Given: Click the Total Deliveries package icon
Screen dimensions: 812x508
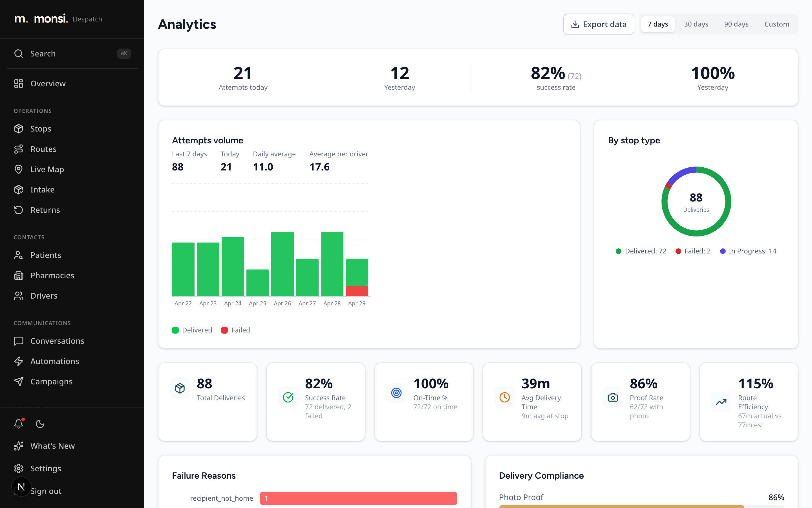Looking at the screenshot, I should click(180, 388).
